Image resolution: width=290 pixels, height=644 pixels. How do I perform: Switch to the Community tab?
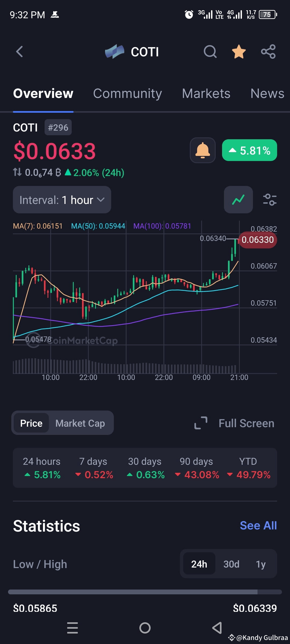(128, 93)
